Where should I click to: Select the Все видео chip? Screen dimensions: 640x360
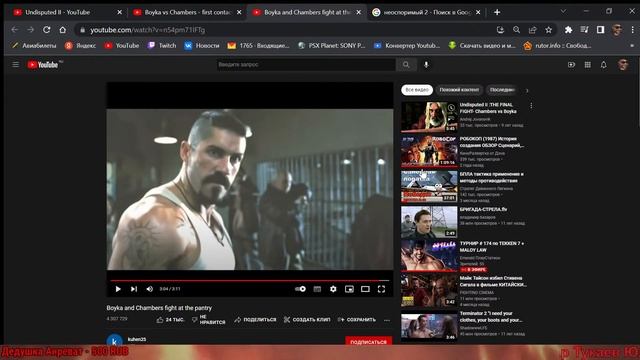[417, 90]
